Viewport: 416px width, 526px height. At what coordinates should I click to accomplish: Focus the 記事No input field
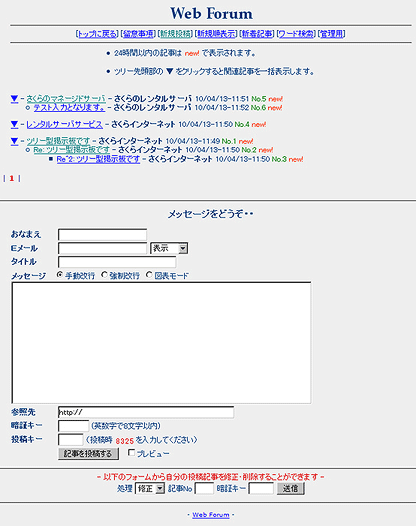click(x=204, y=488)
